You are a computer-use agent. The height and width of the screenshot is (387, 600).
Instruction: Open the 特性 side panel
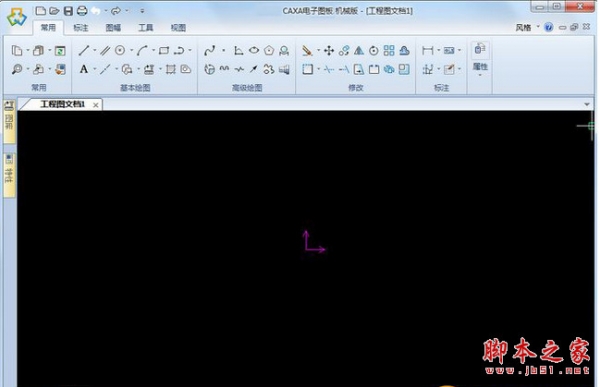pyautogui.click(x=9, y=176)
